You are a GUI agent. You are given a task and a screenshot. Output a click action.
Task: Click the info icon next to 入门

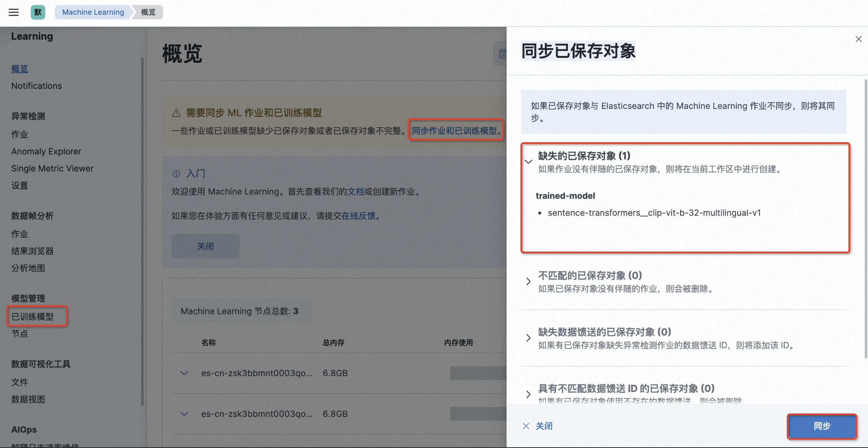click(x=176, y=174)
